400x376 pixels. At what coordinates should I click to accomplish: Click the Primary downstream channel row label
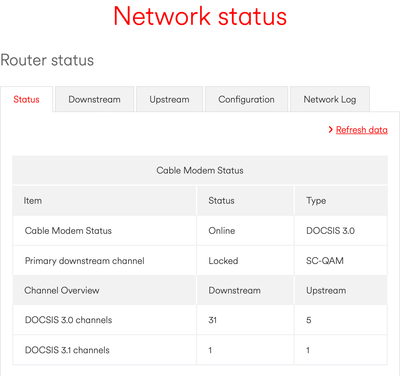point(85,261)
